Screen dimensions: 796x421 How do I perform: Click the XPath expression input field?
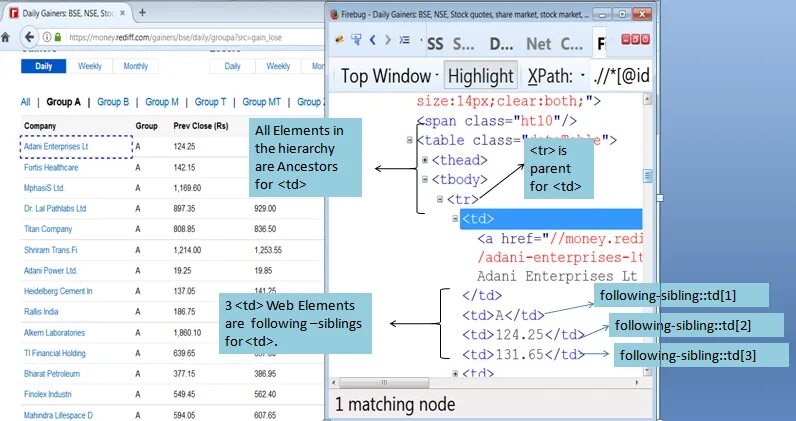(x=621, y=76)
